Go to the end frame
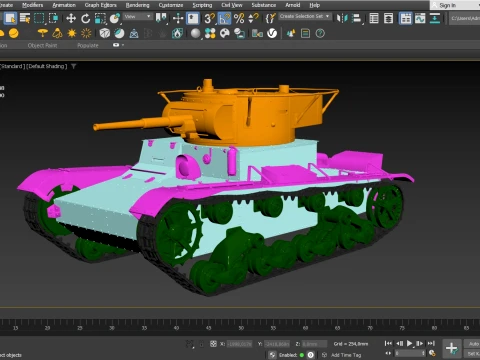 (431, 343)
